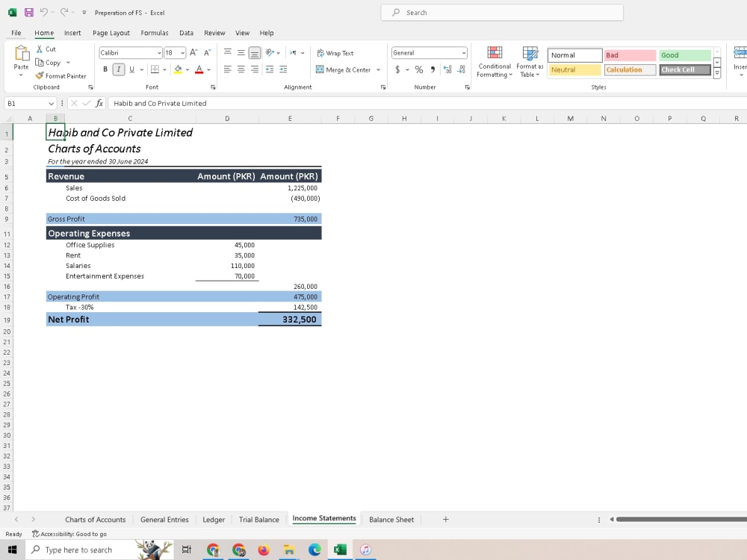This screenshot has height=560, width=747.
Task: Copy the selected cell
Action: [48, 63]
